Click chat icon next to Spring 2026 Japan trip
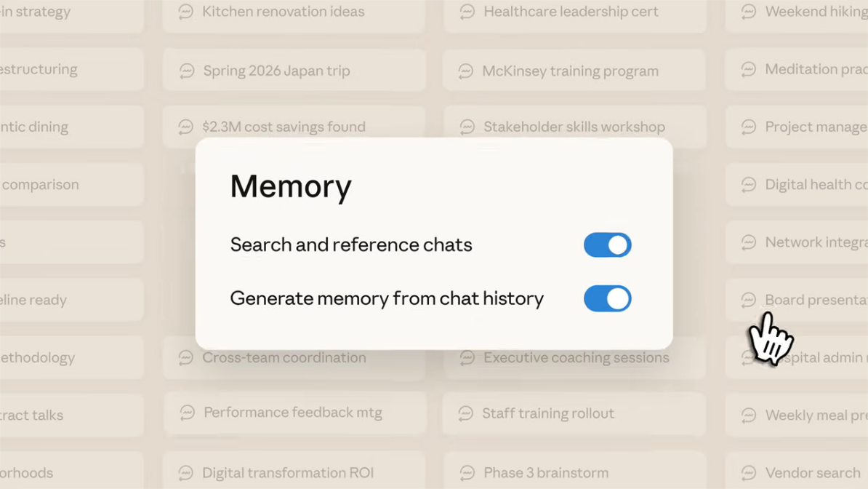Viewport: 868px width, 489px height. point(187,71)
